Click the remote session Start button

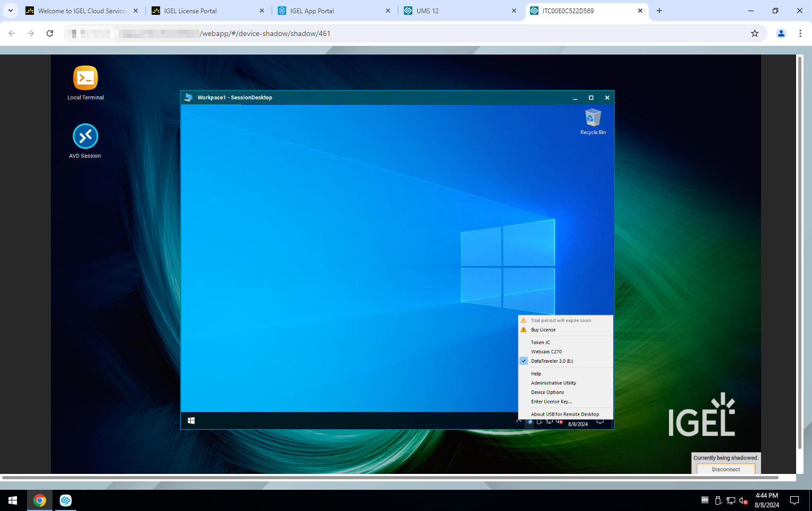(x=191, y=420)
